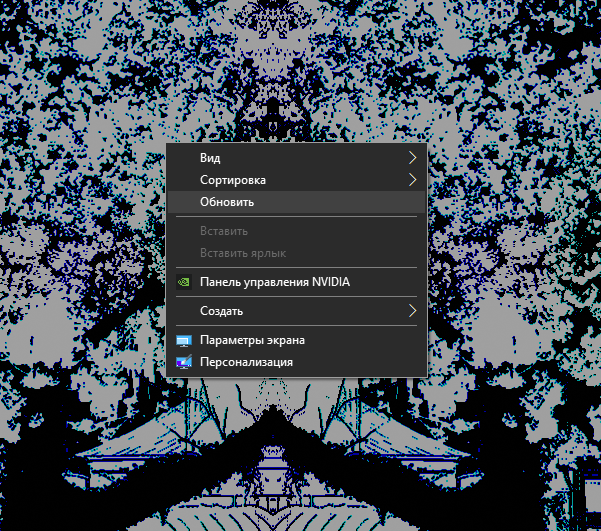Click the Персонализация monitor-brush icon

point(184,362)
